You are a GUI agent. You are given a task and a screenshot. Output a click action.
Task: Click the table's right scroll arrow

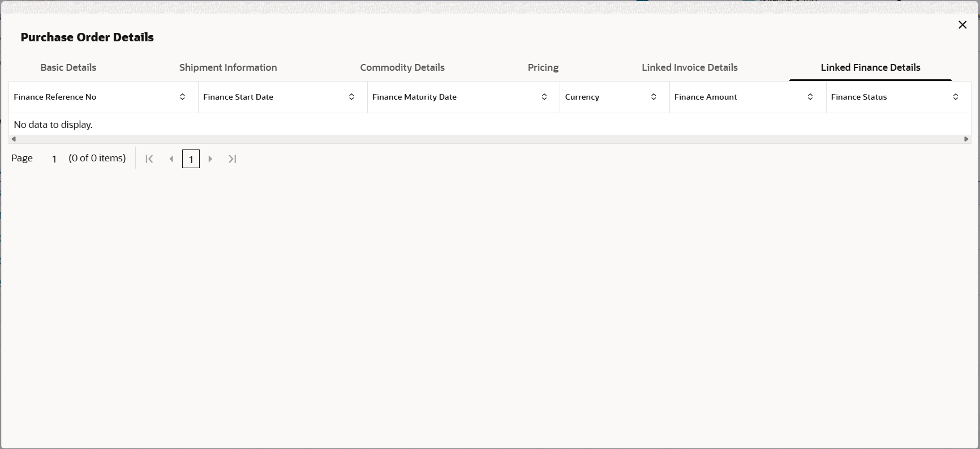pyautogui.click(x=966, y=139)
